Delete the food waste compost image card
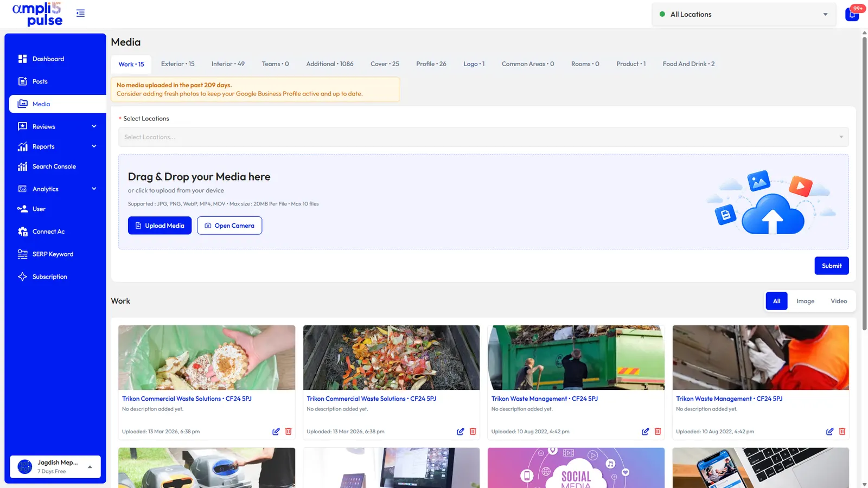 [x=473, y=432]
